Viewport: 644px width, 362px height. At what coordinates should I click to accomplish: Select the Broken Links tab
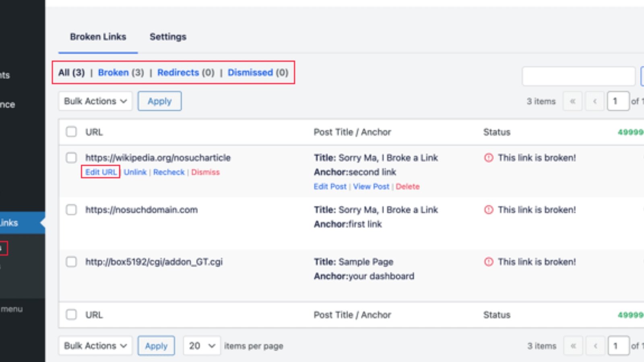[x=98, y=37]
